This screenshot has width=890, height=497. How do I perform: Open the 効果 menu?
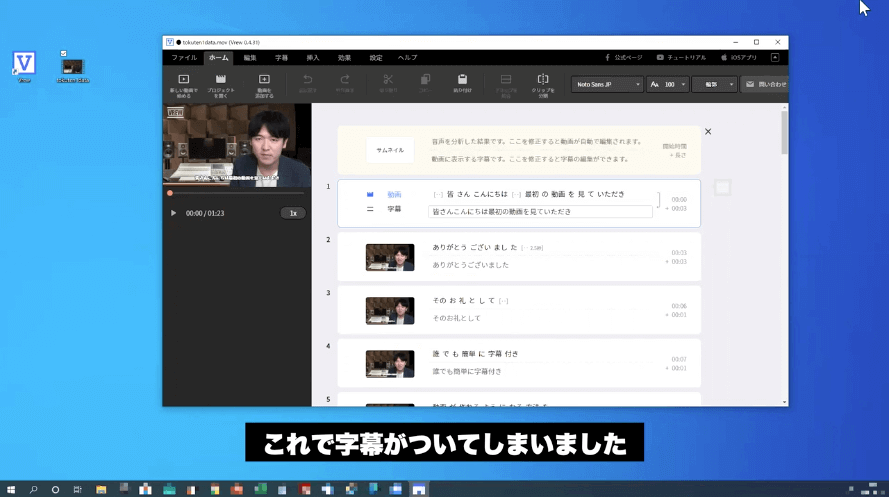344,58
